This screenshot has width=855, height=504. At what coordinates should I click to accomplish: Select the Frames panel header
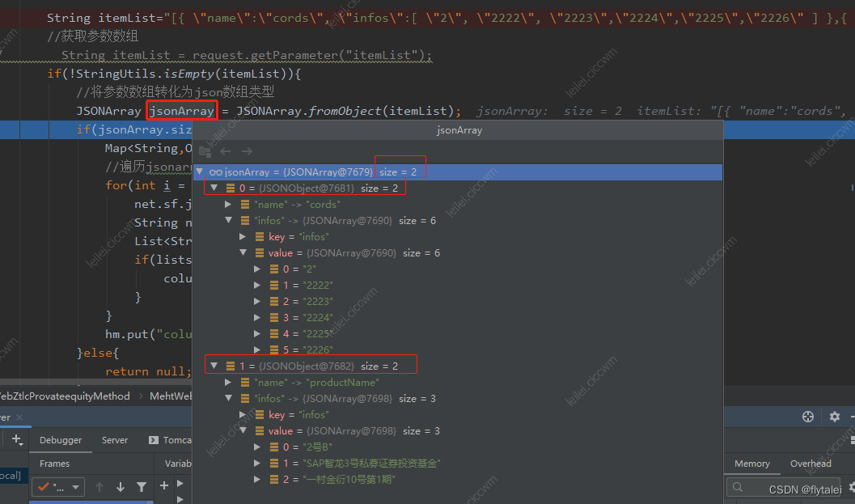(x=54, y=464)
